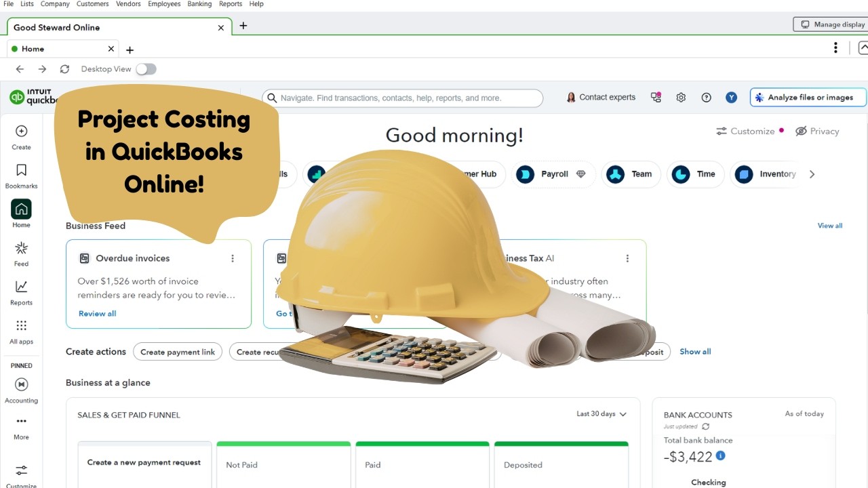
Task: Open All apps in the sidebar
Action: click(x=21, y=332)
